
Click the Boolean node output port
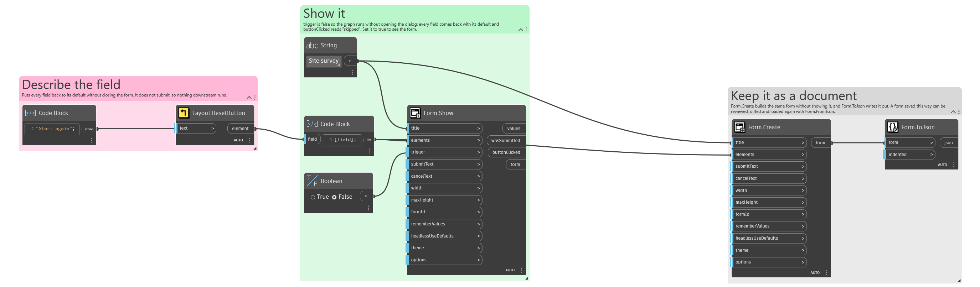(x=366, y=196)
